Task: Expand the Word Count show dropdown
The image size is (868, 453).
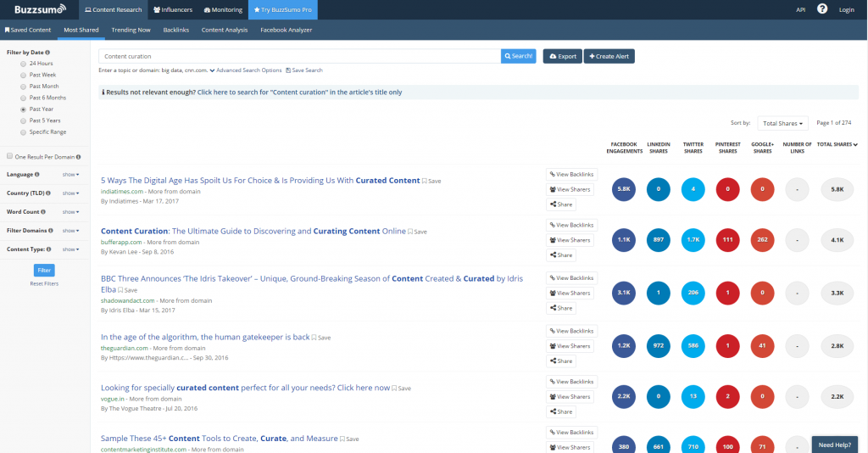Action: (70, 212)
